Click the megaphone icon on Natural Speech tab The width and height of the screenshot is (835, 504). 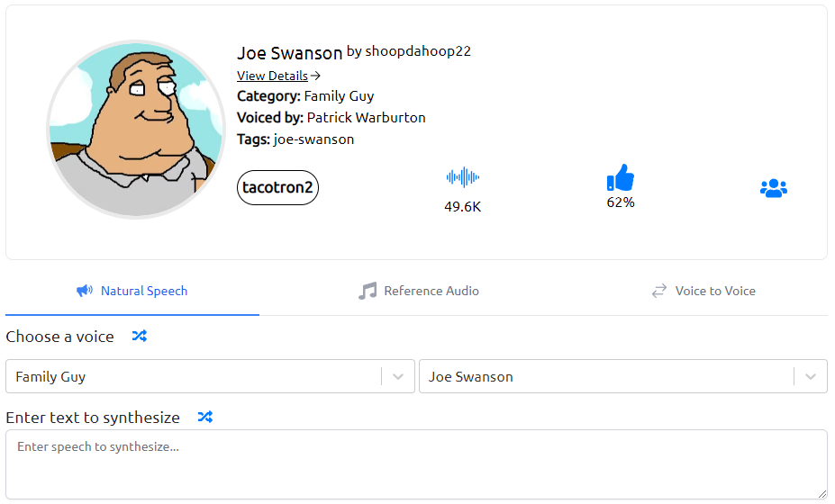click(x=85, y=291)
